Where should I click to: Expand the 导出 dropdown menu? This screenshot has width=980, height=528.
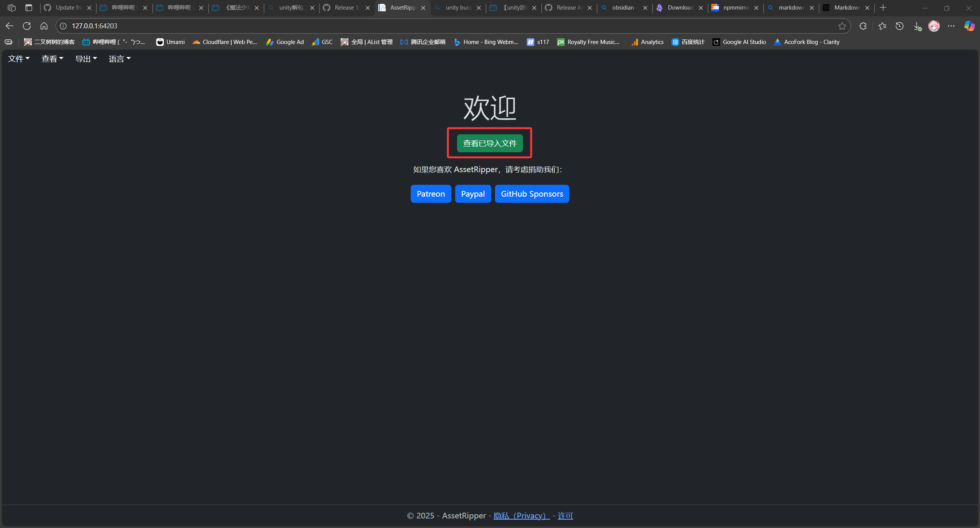(x=86, y=59)
